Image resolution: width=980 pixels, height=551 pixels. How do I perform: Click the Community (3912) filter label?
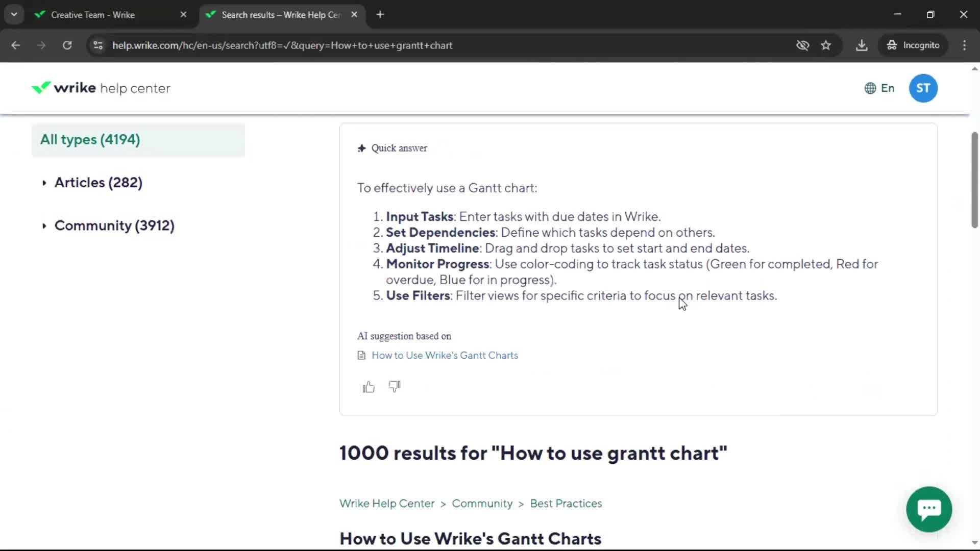[114, 226]
